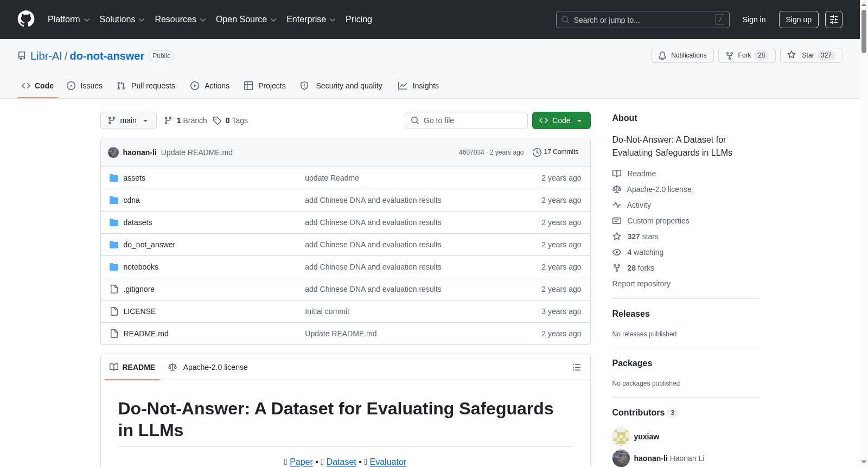Open the Notifications button
Viewport: 868px width, 467px height.
click(682, 55)
